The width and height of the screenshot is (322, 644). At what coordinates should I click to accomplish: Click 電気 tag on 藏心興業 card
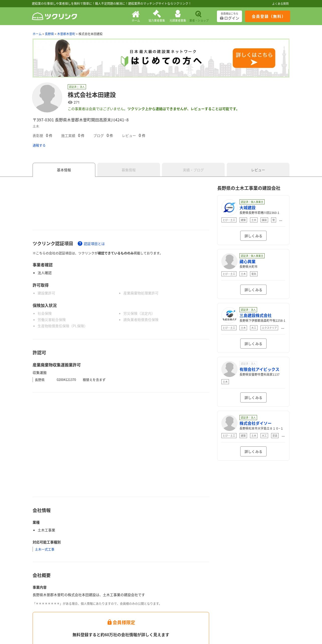254,274
